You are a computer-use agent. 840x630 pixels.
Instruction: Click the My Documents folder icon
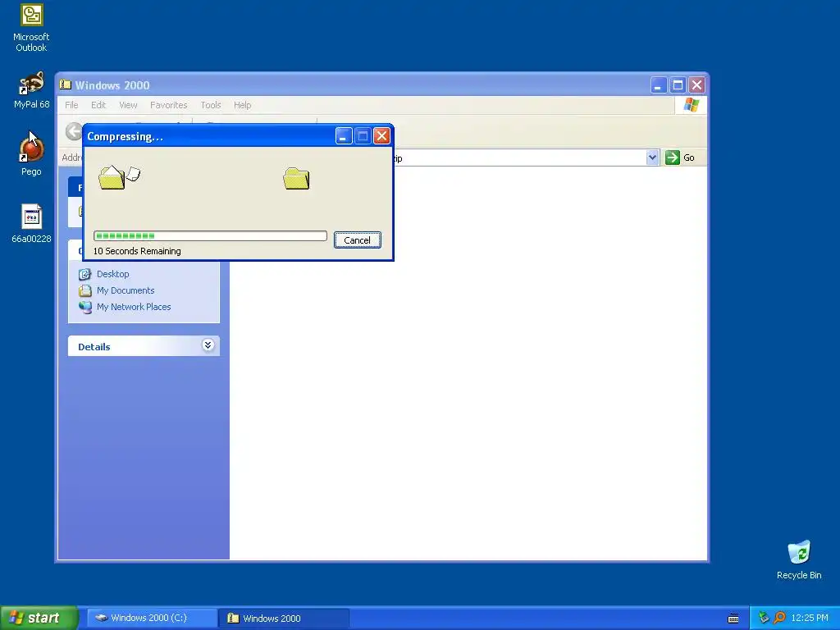coord(85,291)
